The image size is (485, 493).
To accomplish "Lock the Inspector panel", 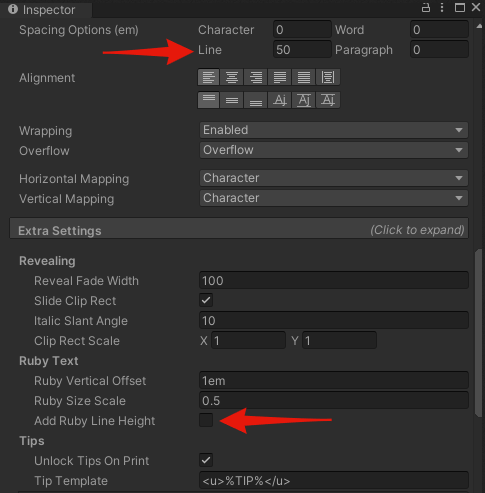I will click(x=426, y=7).
